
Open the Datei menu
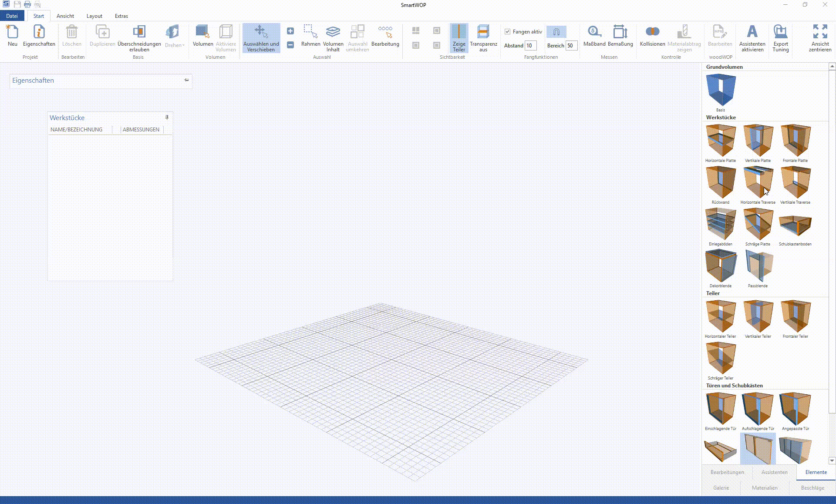[x=12, y=16]
